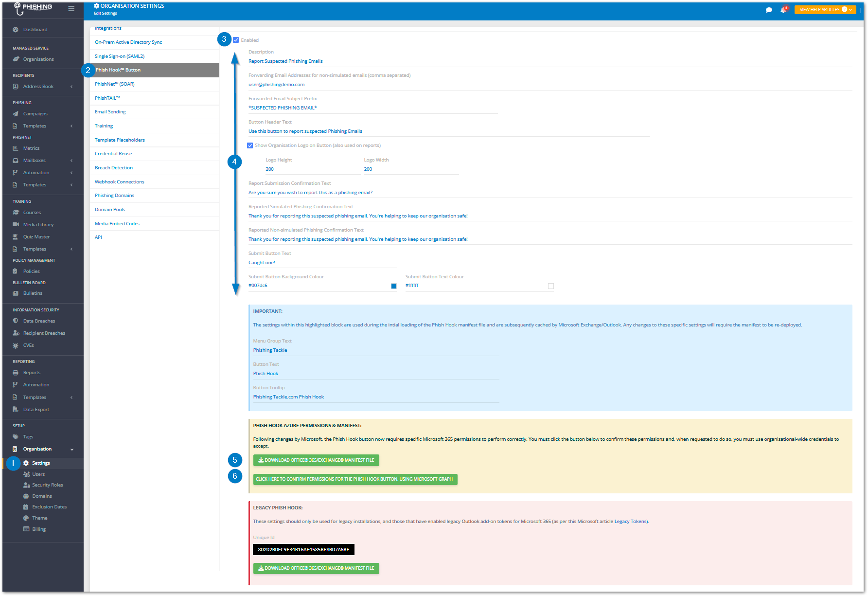868x596 pixels.
Task: Download manifest file in Legacy Phish Hook
Action: [316, 568]
